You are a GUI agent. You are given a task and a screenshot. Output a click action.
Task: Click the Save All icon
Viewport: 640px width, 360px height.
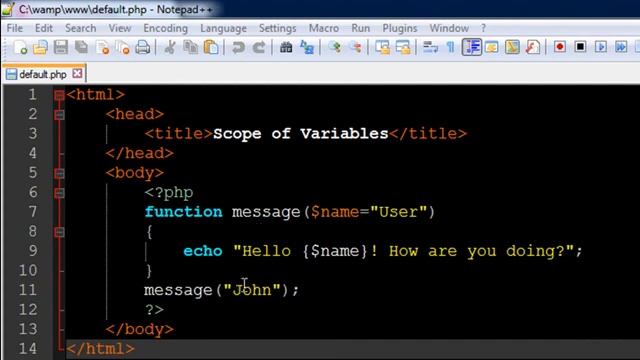pyautogui.click(x=82, y=47)
